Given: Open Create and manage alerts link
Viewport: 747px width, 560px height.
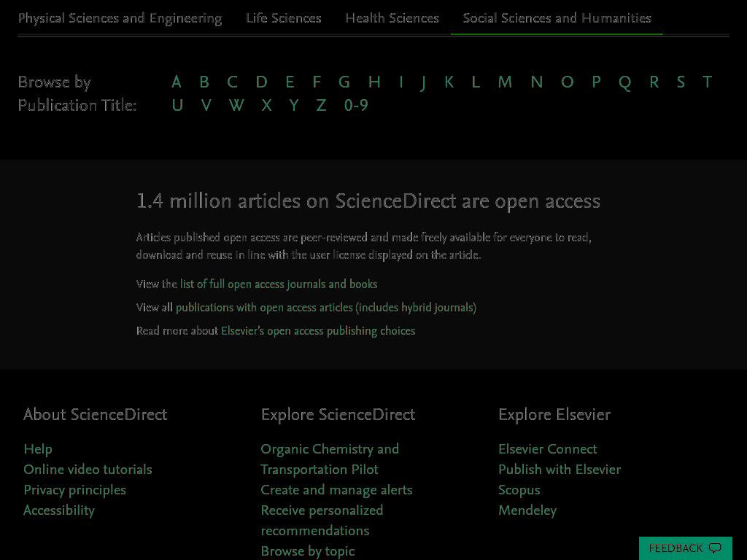Looking at the screenshot, I should [336, 490].
